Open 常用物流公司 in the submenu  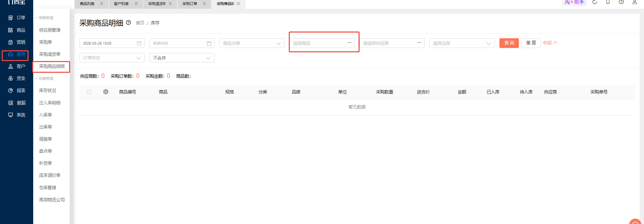[52, 200]
